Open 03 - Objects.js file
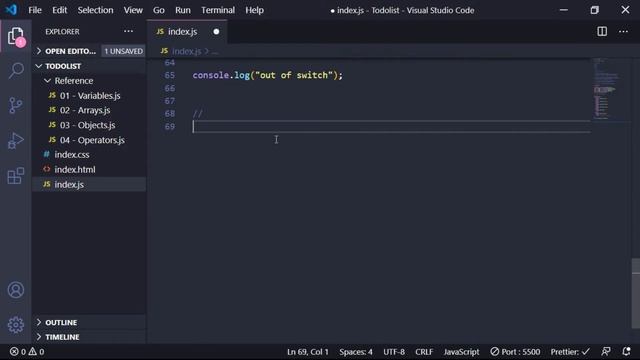The width and height of the screenshot is (640, 360). pyautogui.click(x=87, y=125)
